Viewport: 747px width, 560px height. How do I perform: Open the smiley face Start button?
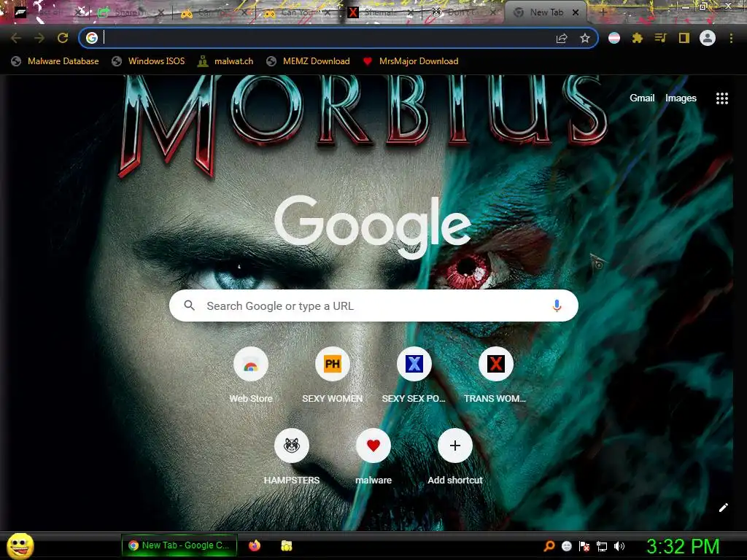(20, 545)
